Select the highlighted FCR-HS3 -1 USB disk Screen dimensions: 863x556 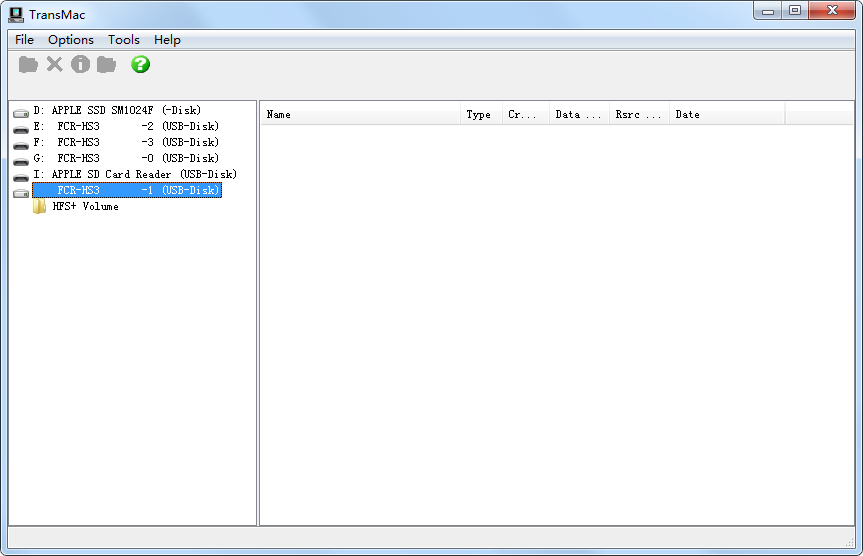[127, 190]
